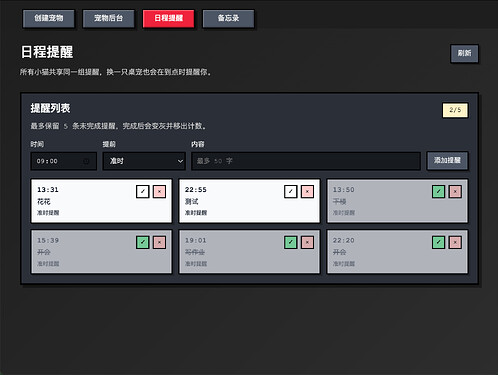Delete the 13:50 reminder
This screenshot has width=498, height=375.
click(x=455, y=192)
